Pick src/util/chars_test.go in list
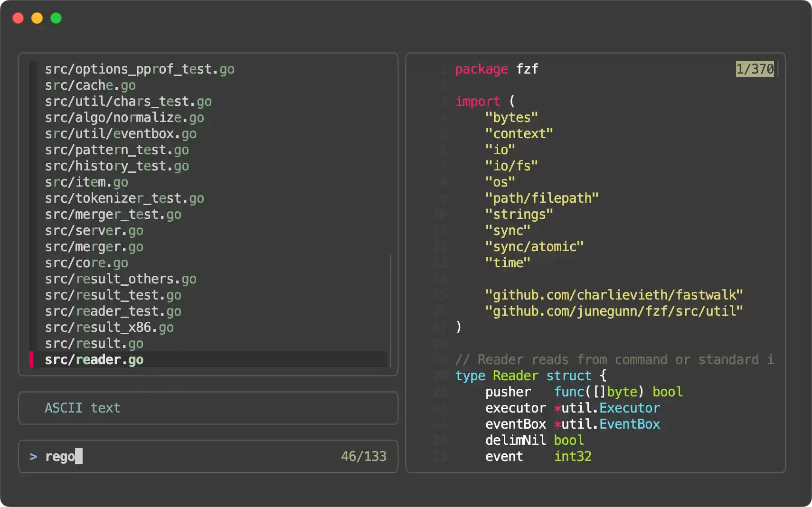Screen dimensions: 812x507 pos(128,102)
